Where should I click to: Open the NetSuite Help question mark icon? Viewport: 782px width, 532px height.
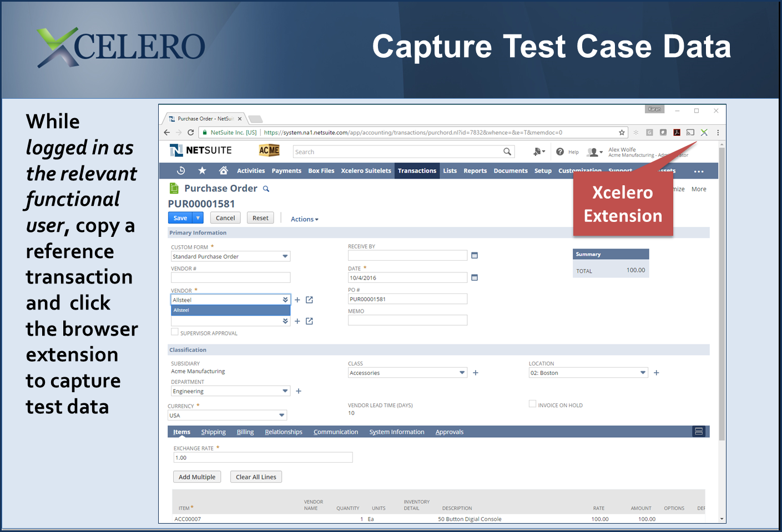point(560,151)
